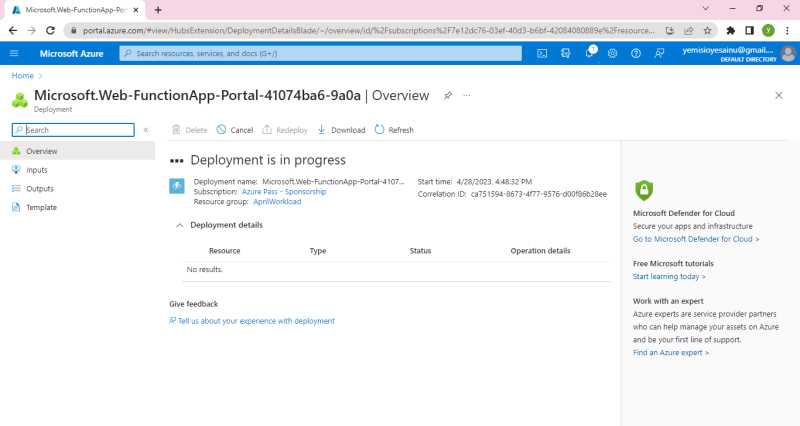Open the Directories and subscriptions filter icon
800x426 pixels.
point(565,53)
